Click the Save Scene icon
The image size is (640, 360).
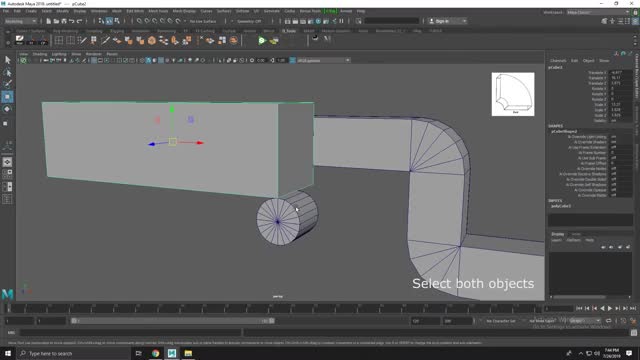[64, 21]
